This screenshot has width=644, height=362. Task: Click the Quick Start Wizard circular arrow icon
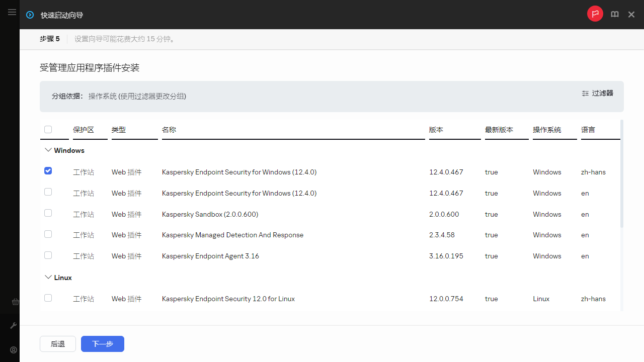pyautogui.click(x=30, y=15)
